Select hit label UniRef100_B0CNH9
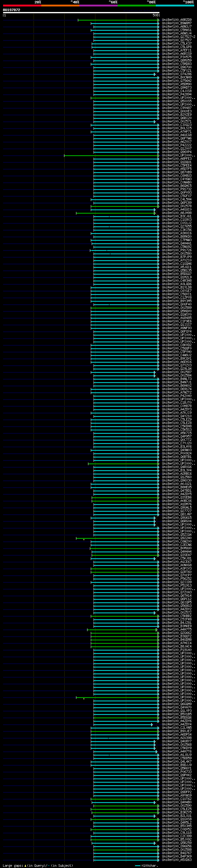Viewport: 197px width, 868px height. click(176, 78)
